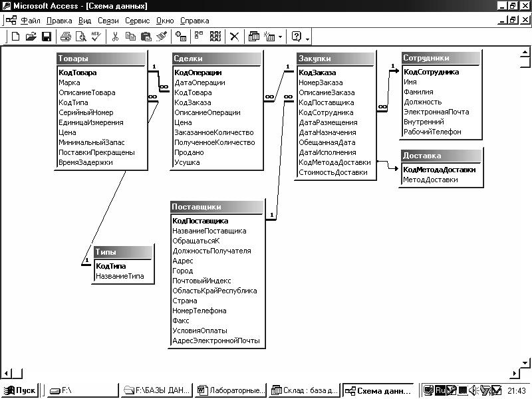Viewport: 532px width, 399px height.
Task: Select the Сделки table title bar
Action: pyautogui.click(x=217, y=59)
